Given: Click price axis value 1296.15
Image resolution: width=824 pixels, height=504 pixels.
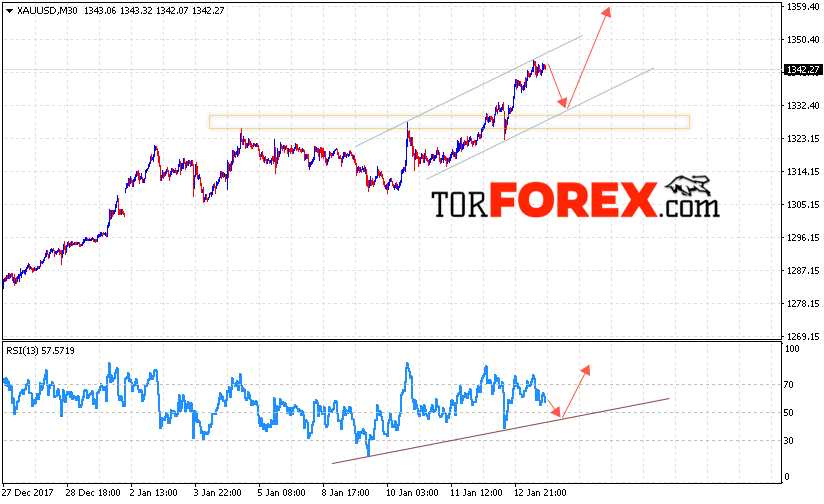Looking at the screenshot, I should (802, 238).
